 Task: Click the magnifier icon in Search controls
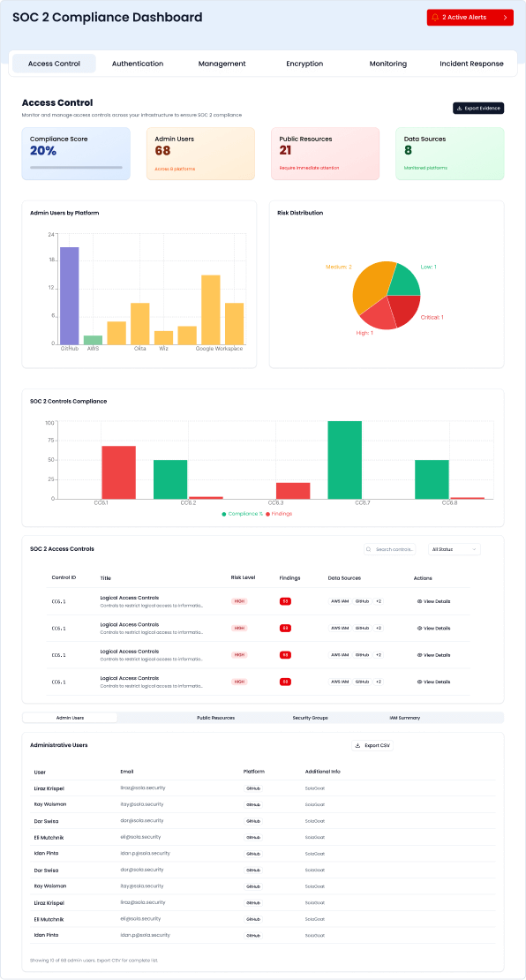370,549
